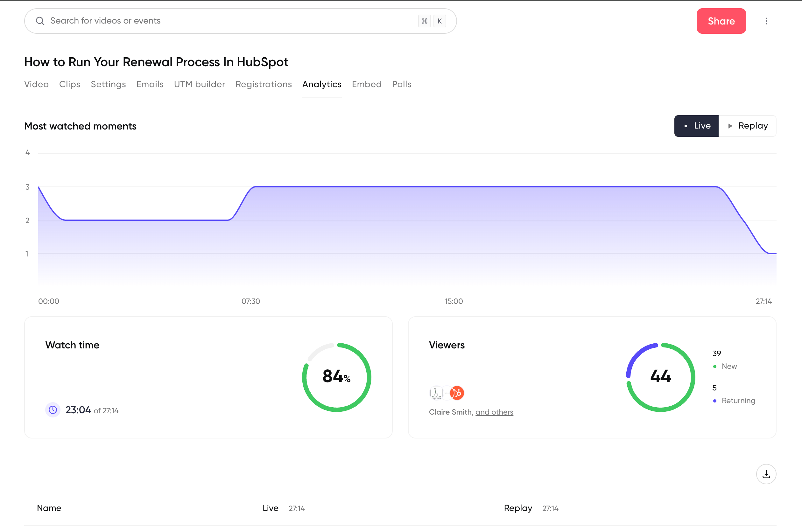Go to the Registrations tab
The height and width of the screenshot is (532, 802).
coord(264,84)
